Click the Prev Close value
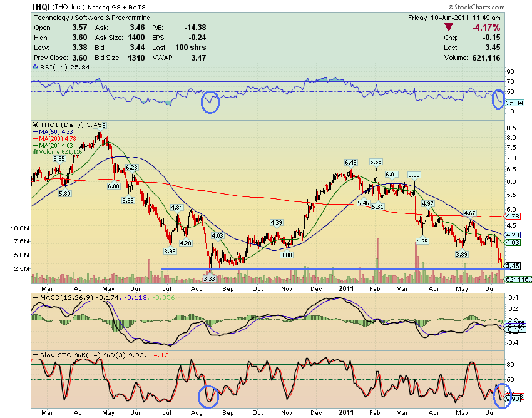Image resolution: width=532 pixels, height=418 pixels. [x=79, y=58]
